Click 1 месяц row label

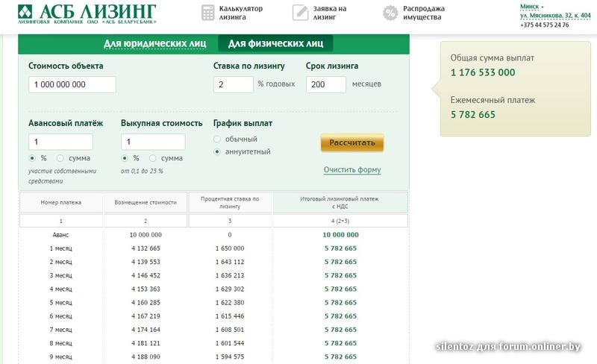pyautogui.click(x=61, y=248)
